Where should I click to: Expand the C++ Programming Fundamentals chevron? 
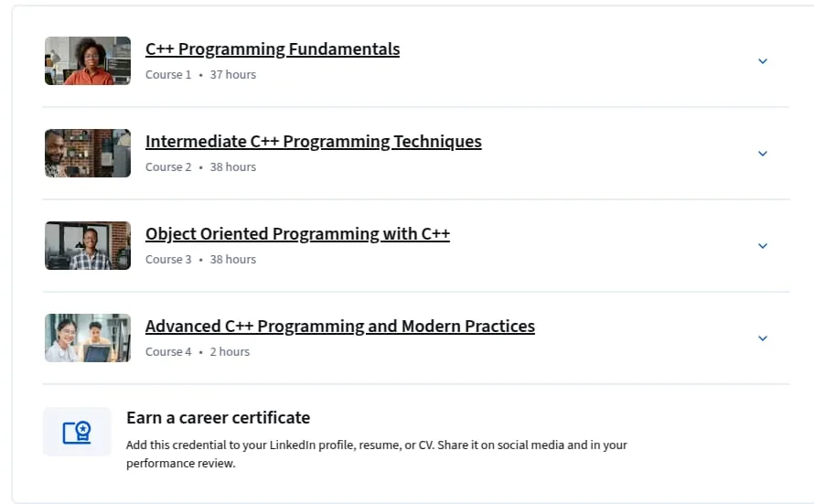[x=762, y=61]
